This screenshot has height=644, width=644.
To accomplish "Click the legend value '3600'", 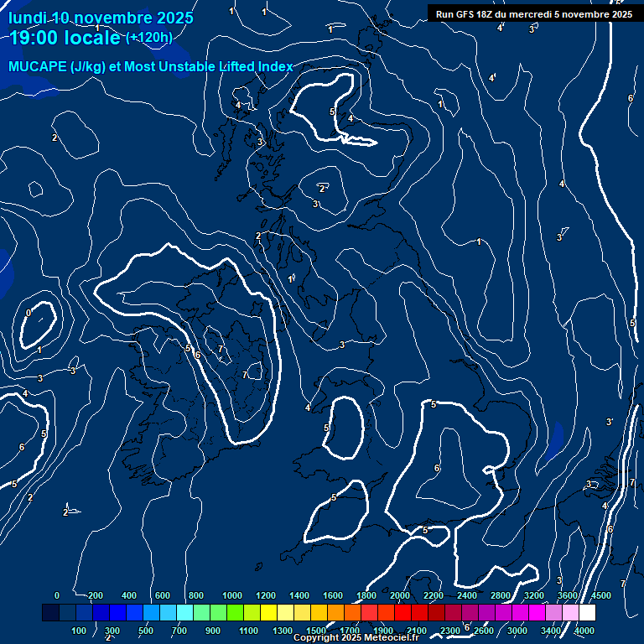I will tap(568, 595).
